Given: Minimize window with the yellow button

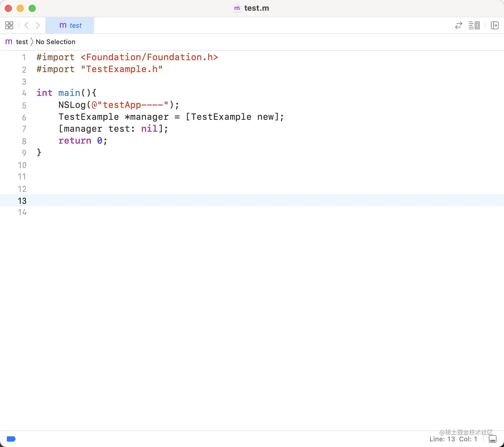Looking at the screenshot, I should pyautogui.click(x=20, y=8).
